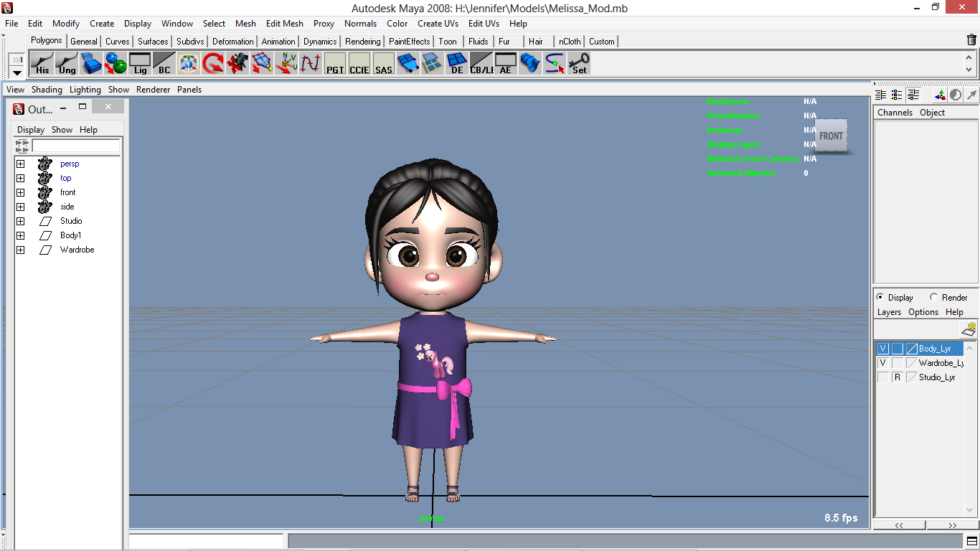Screen dimensions: 980x551
Task: Open the Layers menu in layer editor
Action: 889,312
